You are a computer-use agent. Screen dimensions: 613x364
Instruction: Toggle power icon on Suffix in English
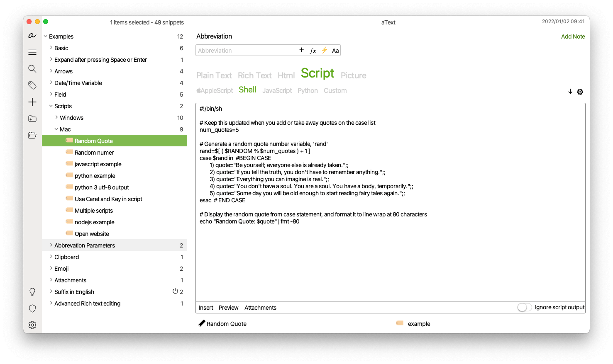tap(175, 291)
